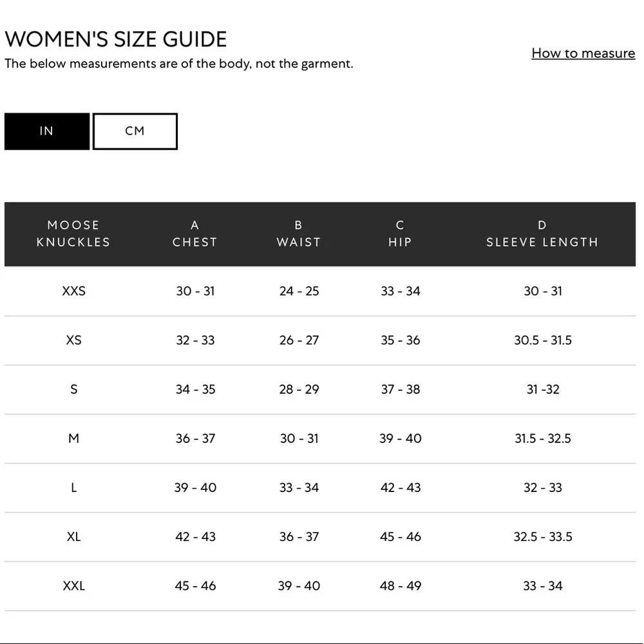The height and width of the screenshot is (644, 644).
Task: Click the M sleeve length 31.5 - 32.5
Action: click(x=542, y=439)
